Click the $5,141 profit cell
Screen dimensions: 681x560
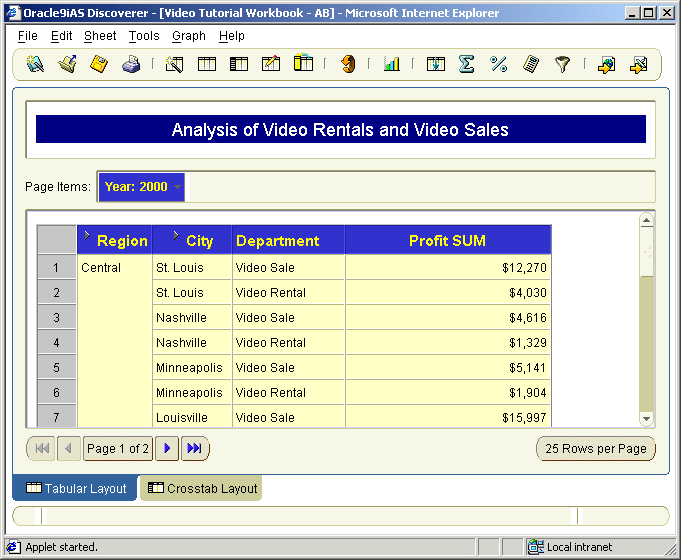[x=448, y=368]
